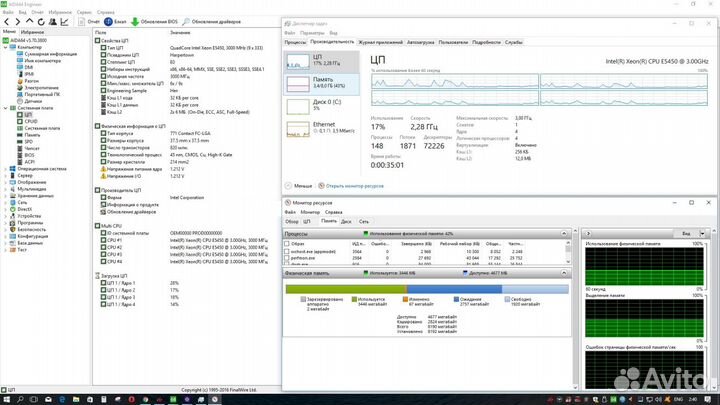Switch to Сеть tab in Resource Monitor
This screenshot has height=405, width=720.
(x=364, y=221)
